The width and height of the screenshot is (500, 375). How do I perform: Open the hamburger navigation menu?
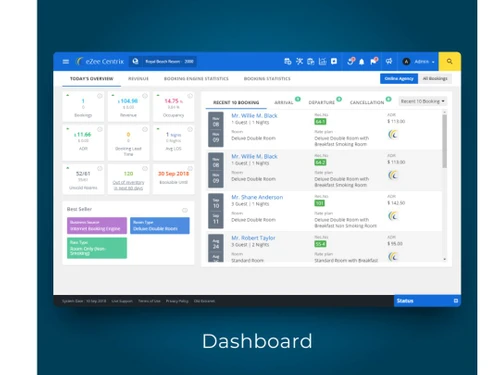[x=66, y=62]
